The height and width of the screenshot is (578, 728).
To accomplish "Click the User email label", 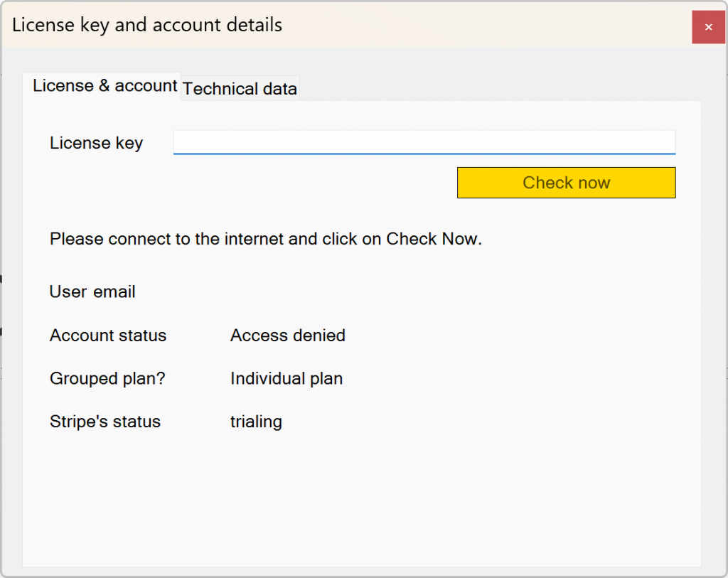I will click(x=92, y=291).
